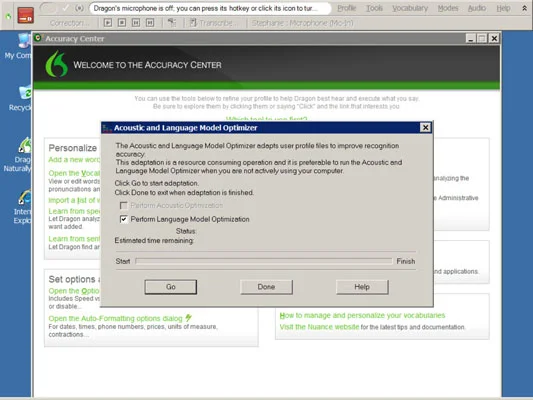Select the My Computer desktop icon
Image resolution: width=533 pixels, height=400 pixels.
(19, 46)
